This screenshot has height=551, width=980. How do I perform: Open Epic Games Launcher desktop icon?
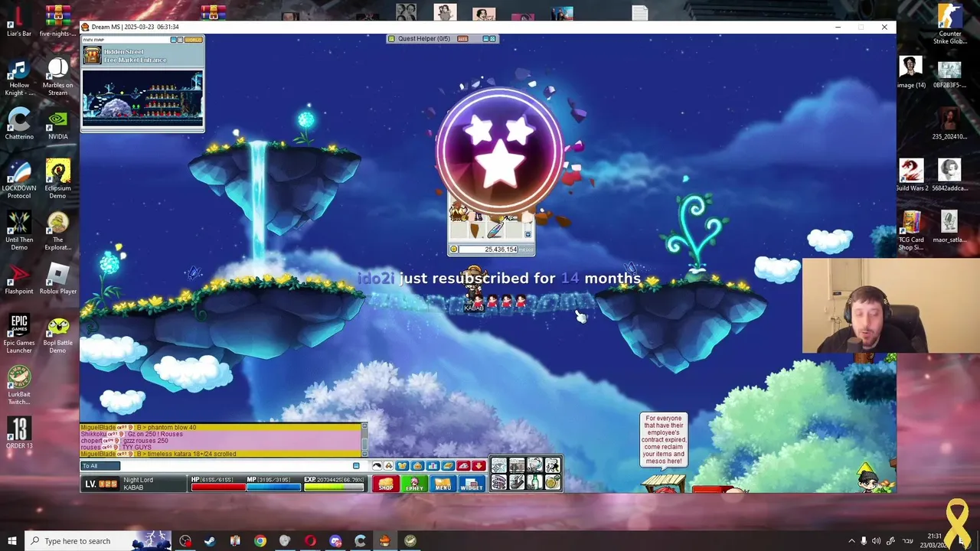pyautogui.click(x=19, y=334)
